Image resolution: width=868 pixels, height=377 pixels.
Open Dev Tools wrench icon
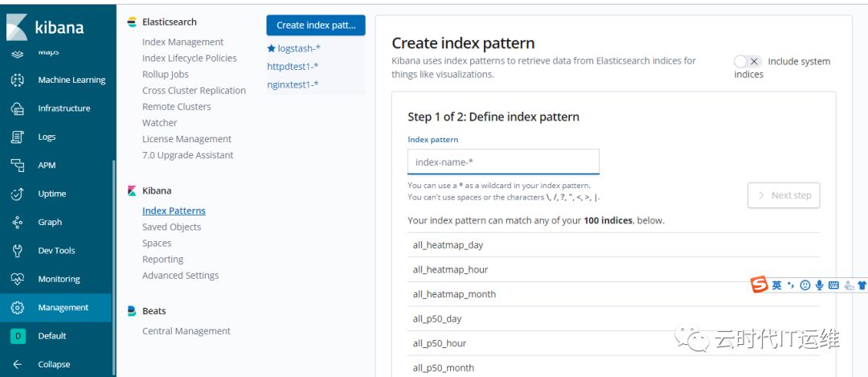[x=17, y=251]
